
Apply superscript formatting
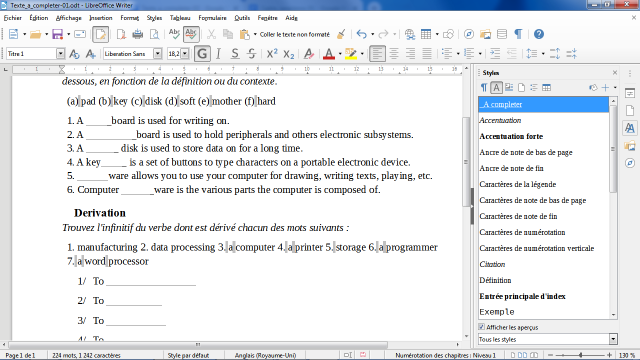tap(272, 53)
